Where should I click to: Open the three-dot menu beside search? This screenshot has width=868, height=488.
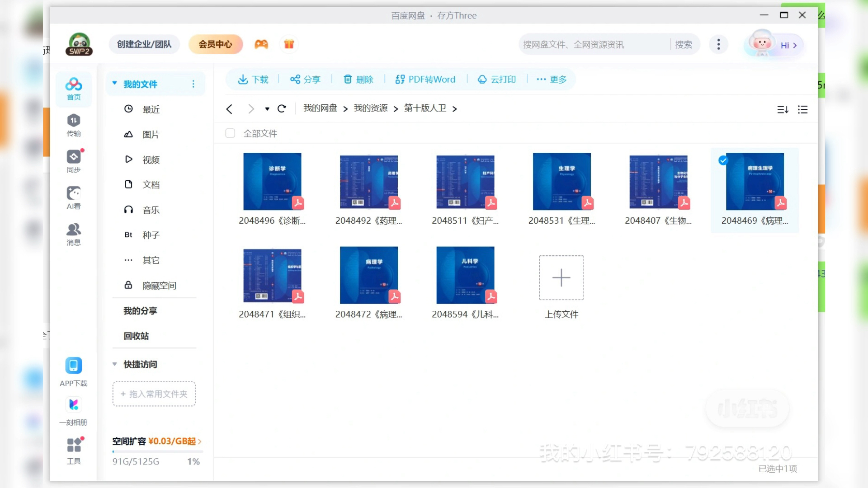pyautogui.click(x=718, y=44)
